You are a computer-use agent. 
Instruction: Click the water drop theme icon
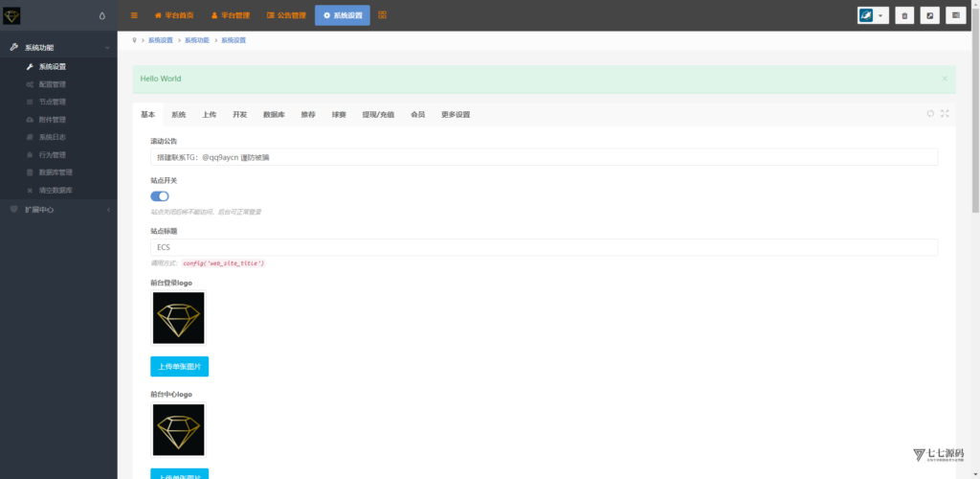click(103, 15)
